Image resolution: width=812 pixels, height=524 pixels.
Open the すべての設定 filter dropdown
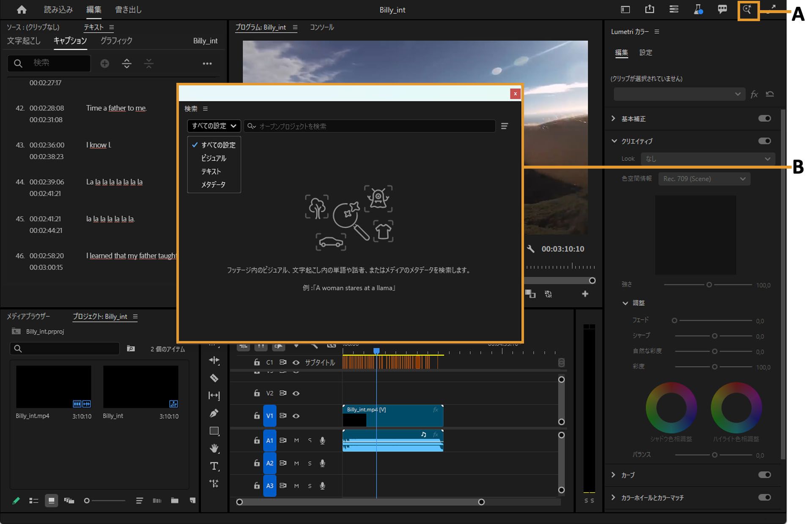[x=214, y=126]
